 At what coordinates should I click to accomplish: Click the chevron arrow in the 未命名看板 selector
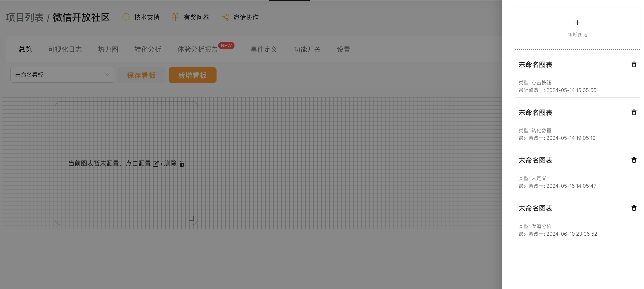107,75
